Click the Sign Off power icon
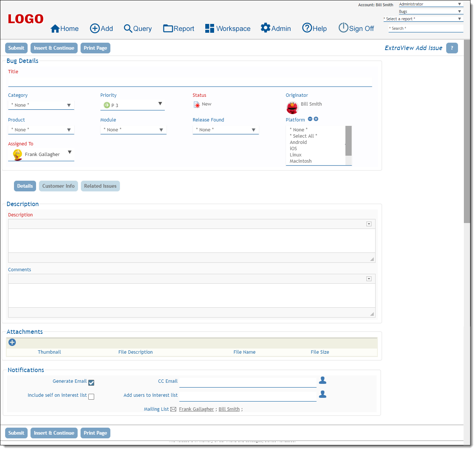 click(343, 28)
